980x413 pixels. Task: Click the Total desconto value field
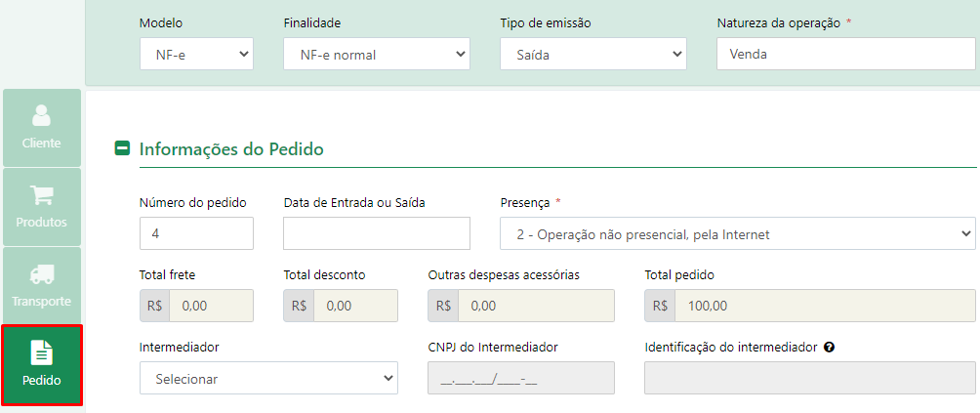coord(355,307)
